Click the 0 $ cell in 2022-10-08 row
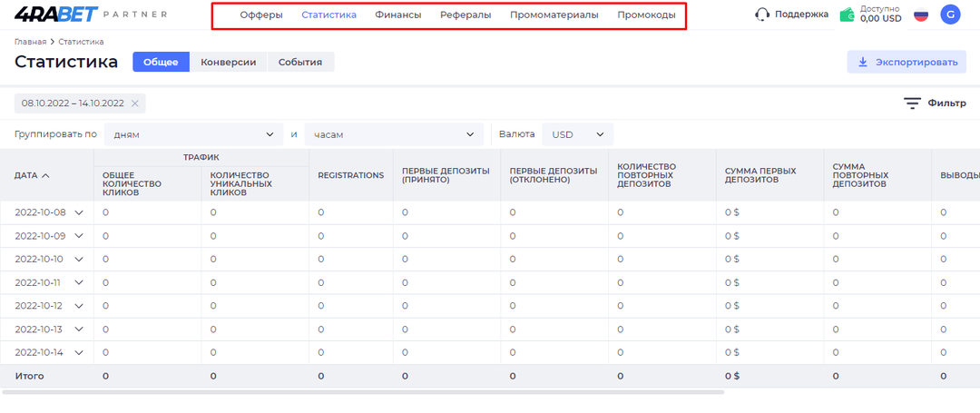This screenshot has height=413, width=980. pos(732,212)
